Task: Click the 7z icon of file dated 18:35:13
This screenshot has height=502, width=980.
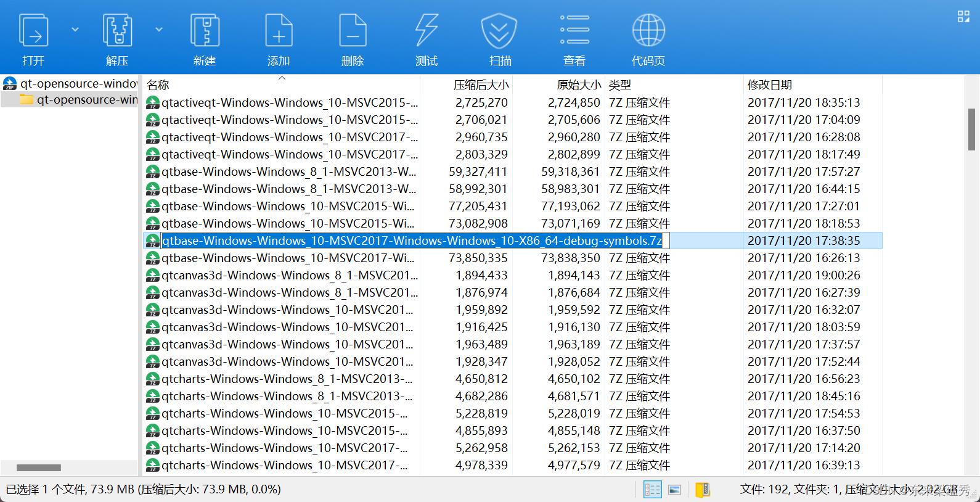Action: click(x=152, y=103)
